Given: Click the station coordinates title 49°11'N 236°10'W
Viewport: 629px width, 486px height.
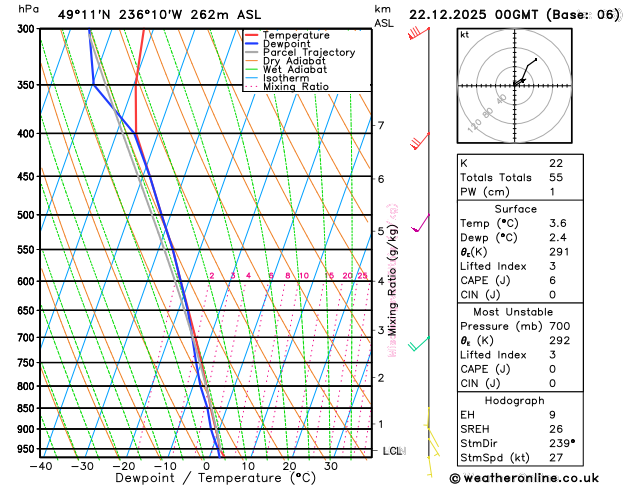Looking at the screenshot, I should coord(120,15).
